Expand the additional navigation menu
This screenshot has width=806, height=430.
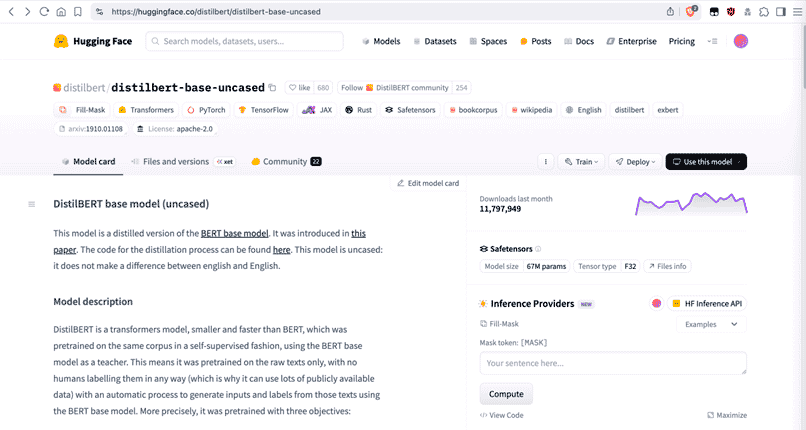click(x=712, y=41)
